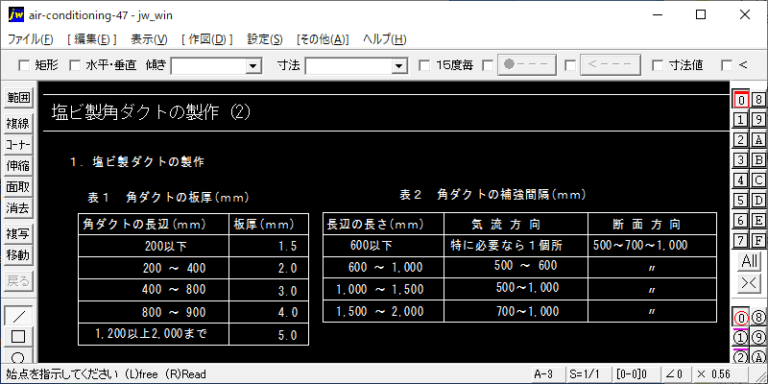Image resolution: width=768 pixels, height=384 pixels.
Task: Click layer button E in the layer bar
Action: [758, 220]
